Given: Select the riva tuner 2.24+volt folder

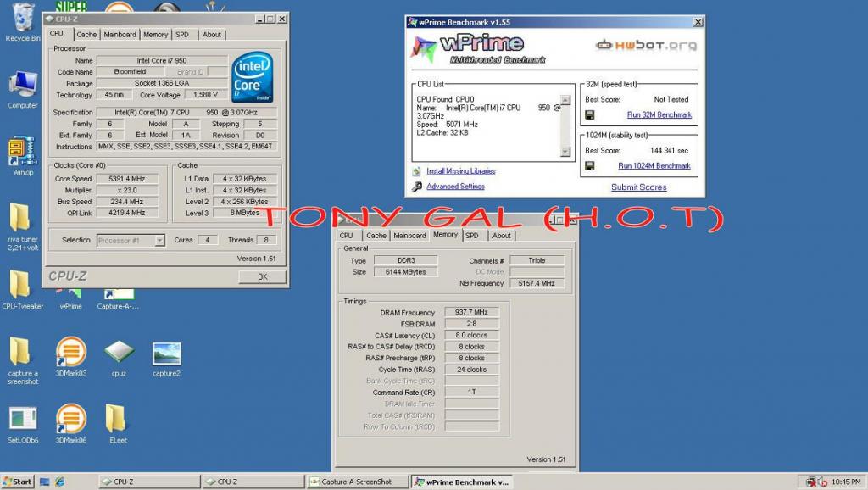Looking at the screenshot, I should (23, 226).
